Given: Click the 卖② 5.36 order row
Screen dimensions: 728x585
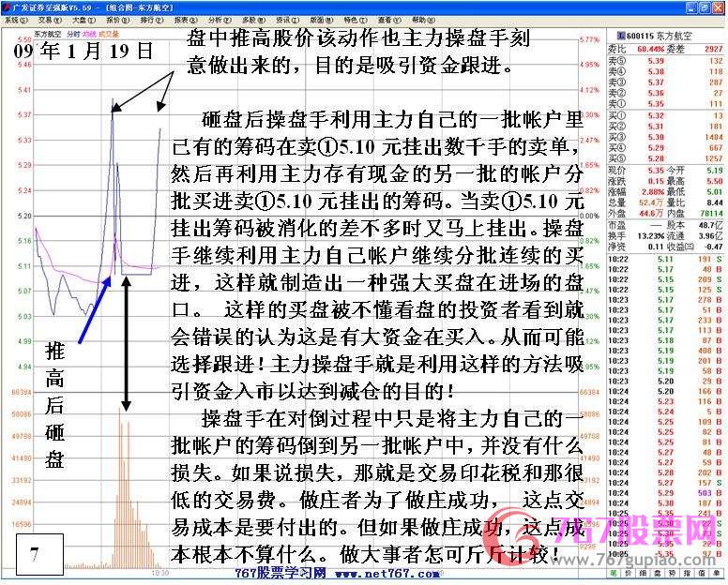Looking at the screenshot, I should pos(666,93).
